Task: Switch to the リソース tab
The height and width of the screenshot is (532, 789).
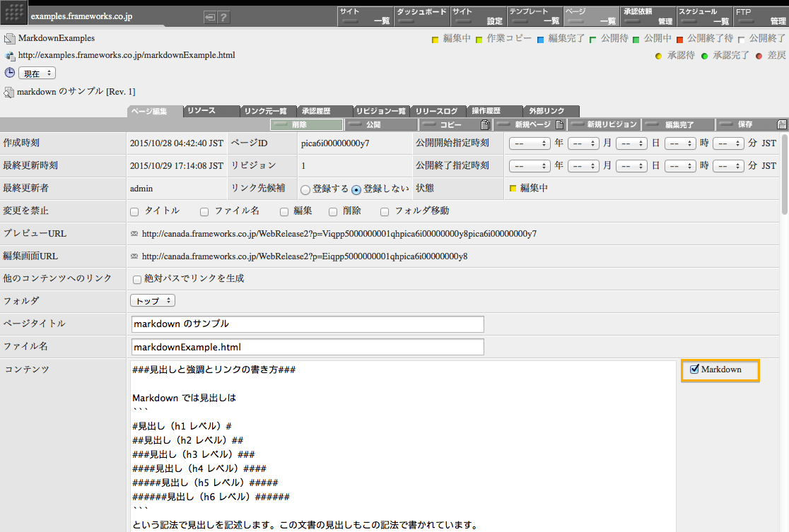Action: [212, 111]
